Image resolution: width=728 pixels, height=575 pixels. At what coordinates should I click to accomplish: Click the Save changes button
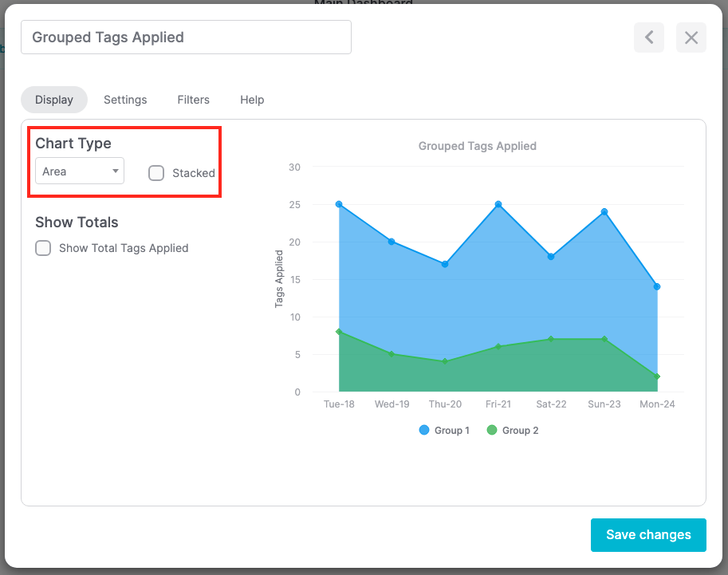648,534
